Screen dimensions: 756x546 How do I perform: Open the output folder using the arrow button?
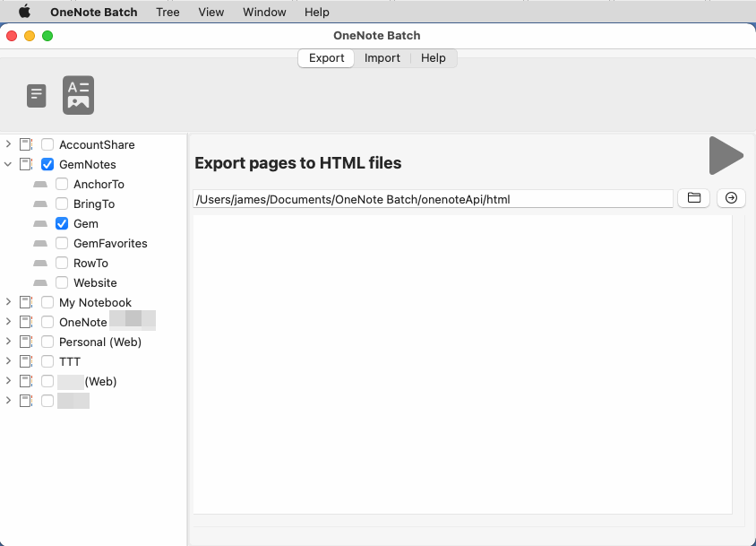731,198
